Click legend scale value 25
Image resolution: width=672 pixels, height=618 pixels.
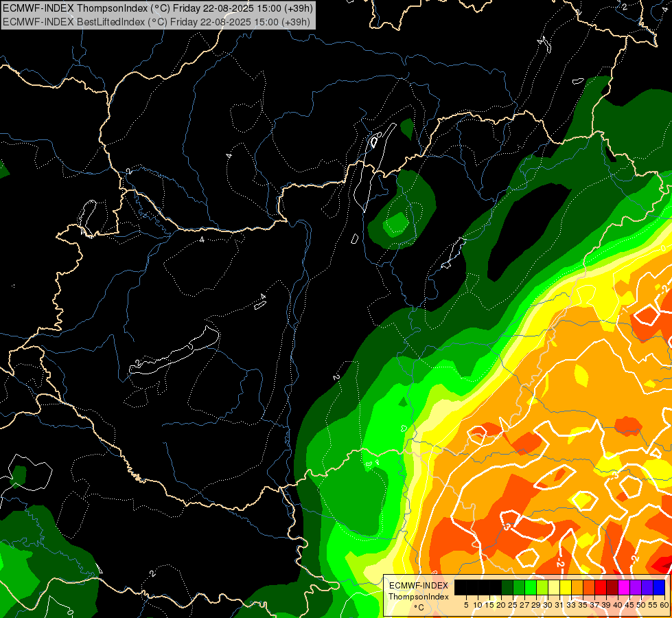click(513, 605)
